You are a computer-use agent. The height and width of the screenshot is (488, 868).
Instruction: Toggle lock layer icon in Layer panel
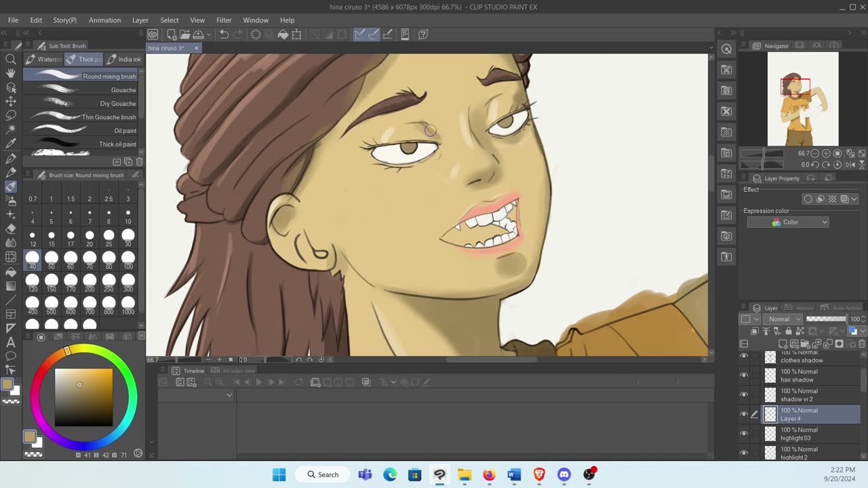click(788, 331)
